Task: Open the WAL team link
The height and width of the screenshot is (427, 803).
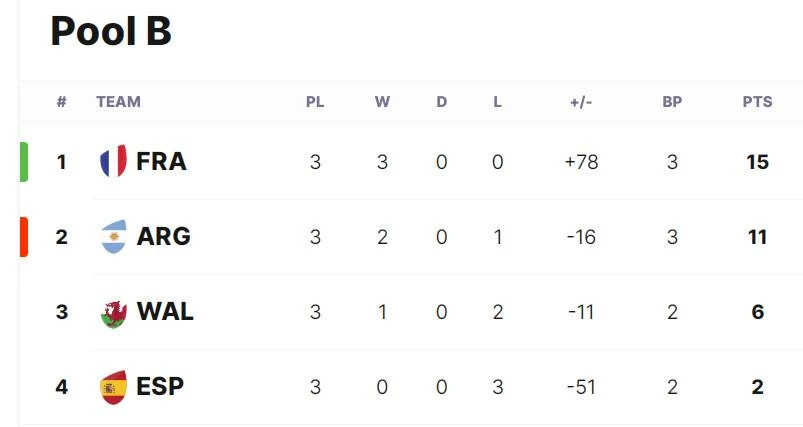Action: point(165,311)
